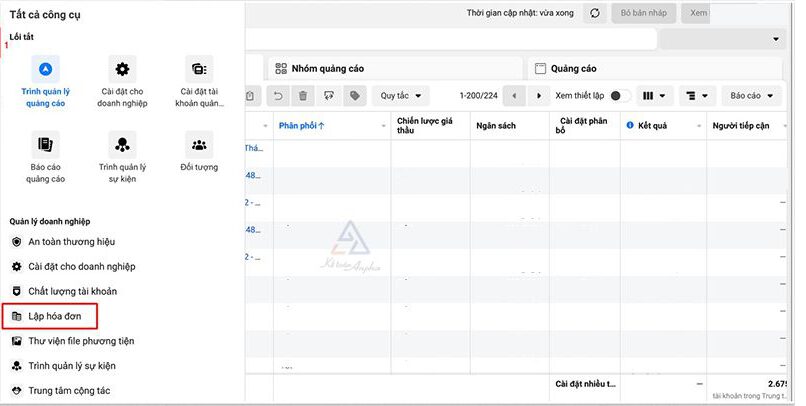
Task: Expand the Báo cáo dropdown
Action: point(751,96)
